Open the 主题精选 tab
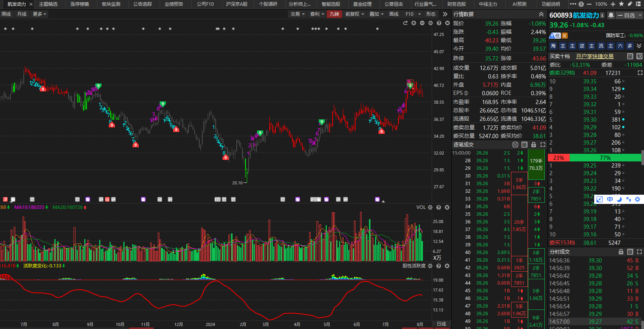 48,4
